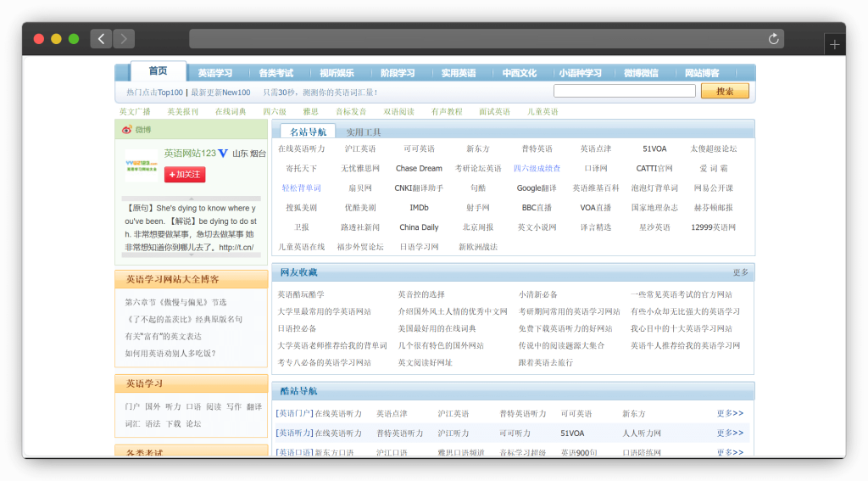
Task: Click the 英语网站123 profile avatar thumbnail
Action: [x=142, y=165]
